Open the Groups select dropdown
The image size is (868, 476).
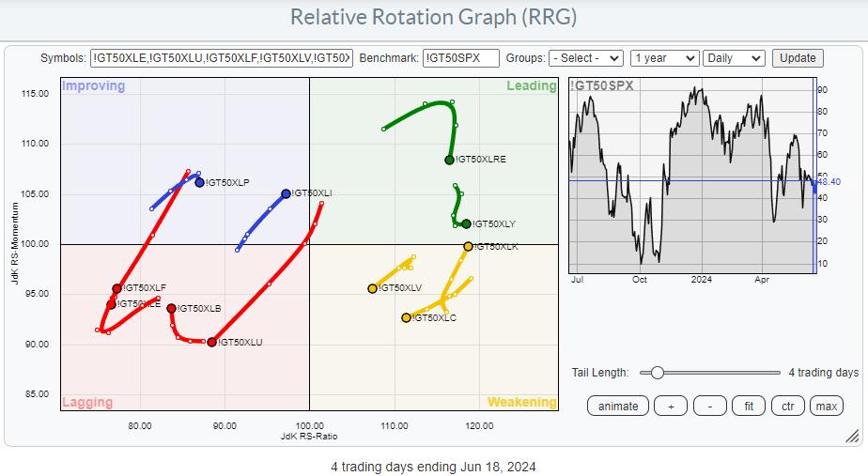pyautogui.click(x=586, y=57)
